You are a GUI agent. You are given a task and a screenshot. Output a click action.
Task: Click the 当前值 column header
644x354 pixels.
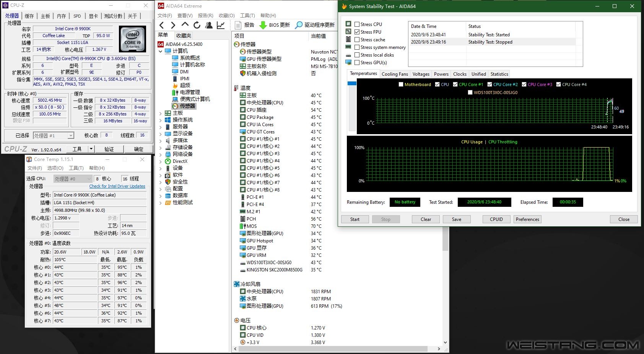point(318,36)
